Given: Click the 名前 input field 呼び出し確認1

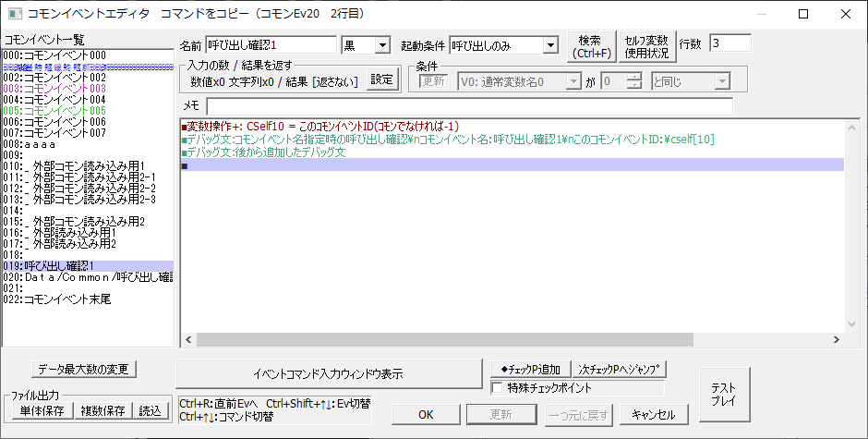Looking at the screenshot, I should 271,45.
